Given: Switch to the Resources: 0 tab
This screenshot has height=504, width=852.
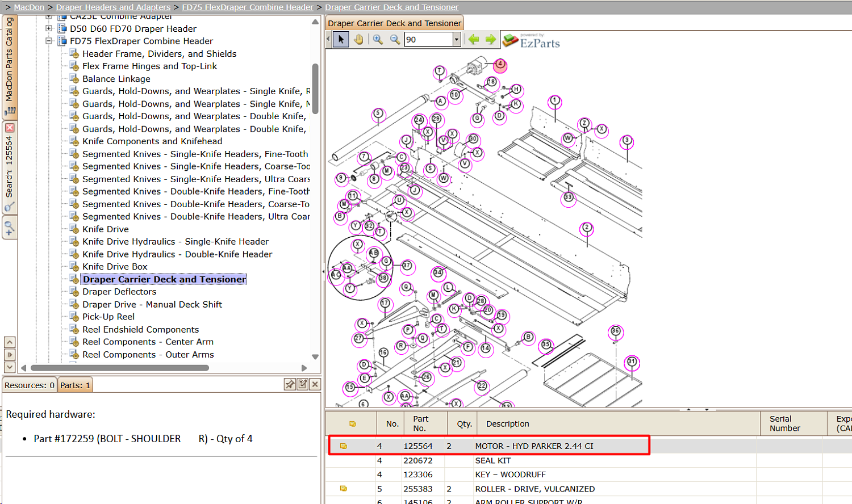Looking at the screenshot, I should (30, 385).
